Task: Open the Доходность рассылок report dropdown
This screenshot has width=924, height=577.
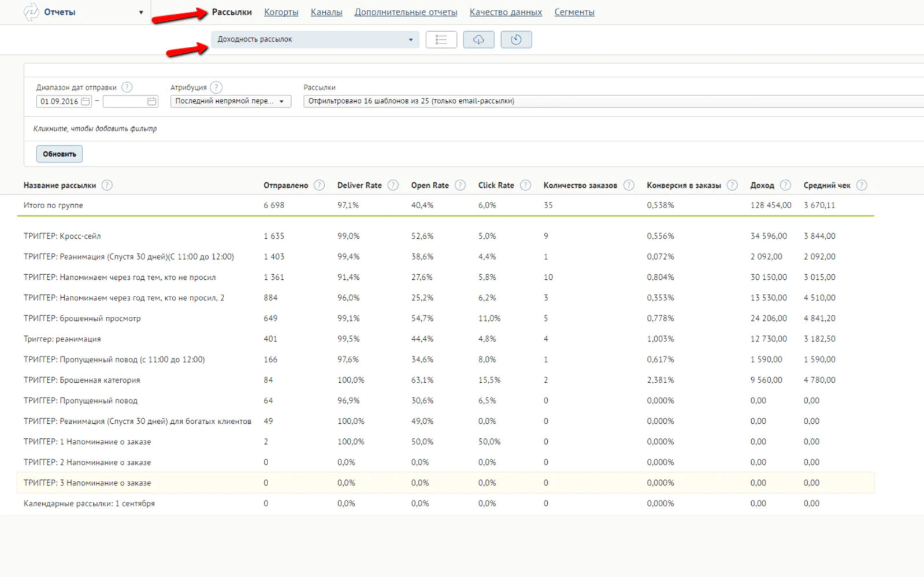Action: point(315,39)
